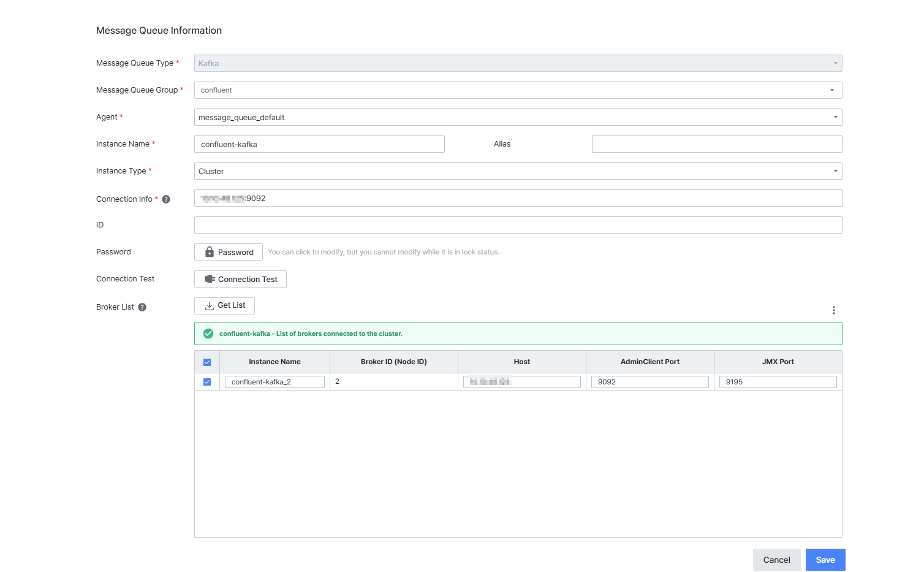
Task: Edit the Host cell in broker row
Action: pyautogui.click(x=522, y=382)
